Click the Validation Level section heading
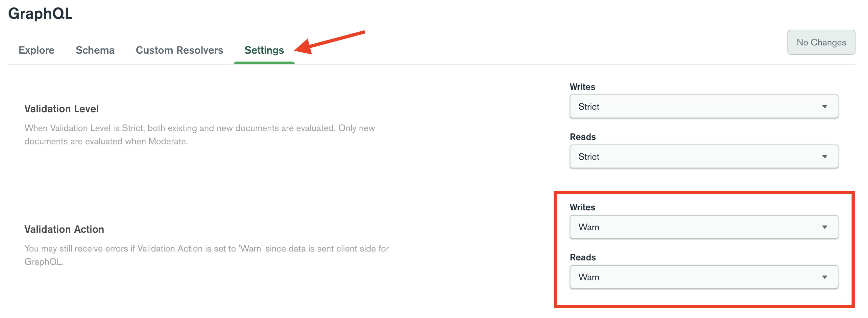This screenshot has width=868, height=318. click(61, 109)
